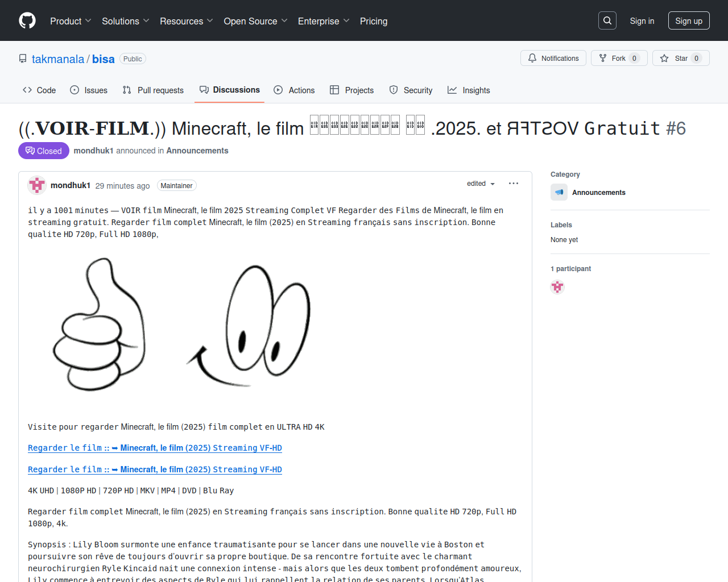The image size is (728, 582).
Task: Open first Regarder le film streaming link
Action: click(155, 448)
